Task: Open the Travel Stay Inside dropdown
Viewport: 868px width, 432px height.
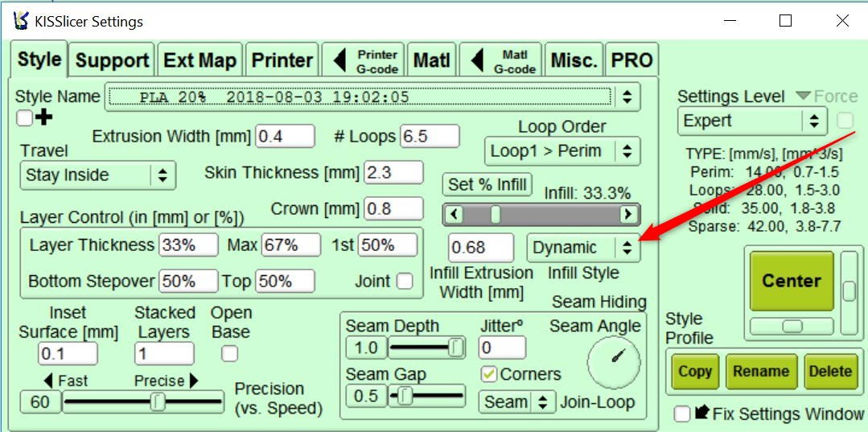Action: point(97,175)
